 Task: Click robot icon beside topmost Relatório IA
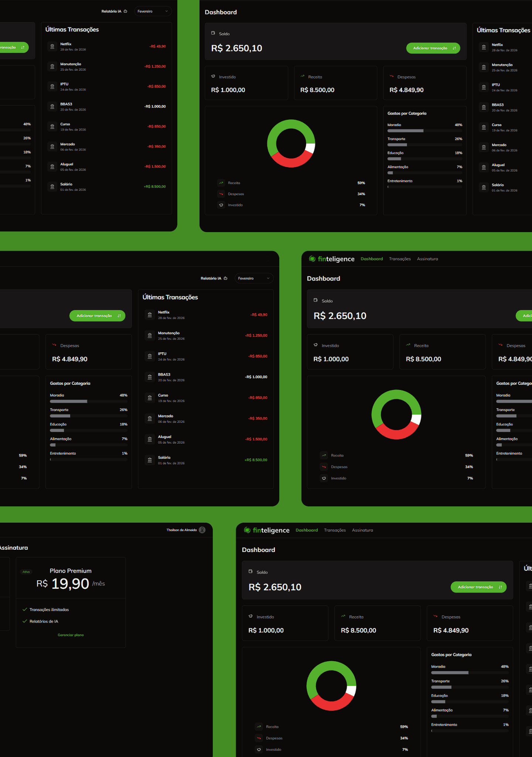[x=126, y=11]
